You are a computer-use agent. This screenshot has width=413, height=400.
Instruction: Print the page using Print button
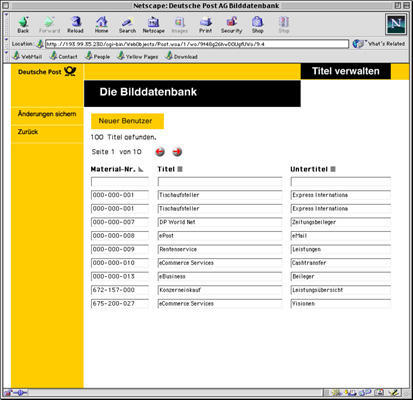[206, 25]
